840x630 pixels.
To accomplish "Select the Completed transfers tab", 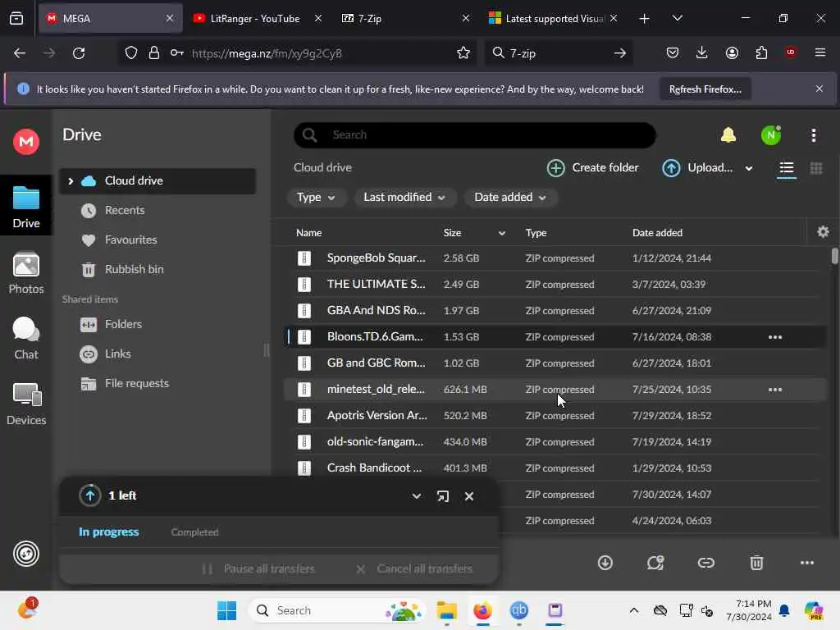I will pos(194,532).
